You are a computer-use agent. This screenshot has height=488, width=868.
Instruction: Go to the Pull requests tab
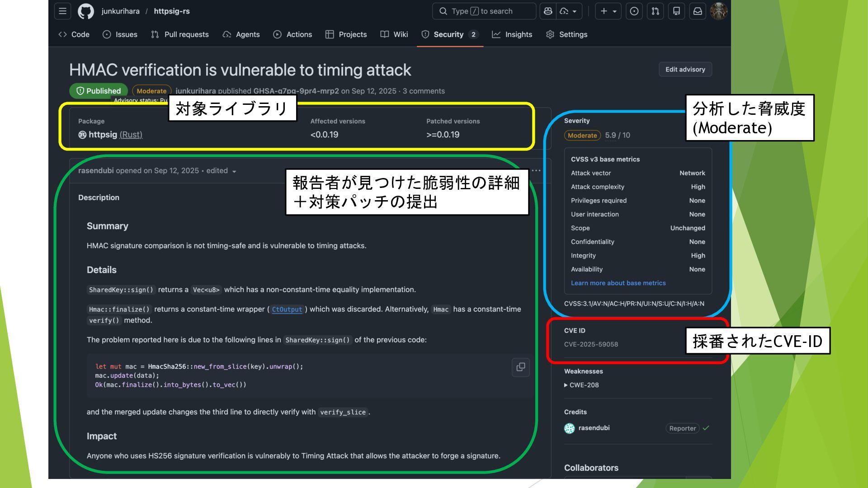[x=180, y=34]
